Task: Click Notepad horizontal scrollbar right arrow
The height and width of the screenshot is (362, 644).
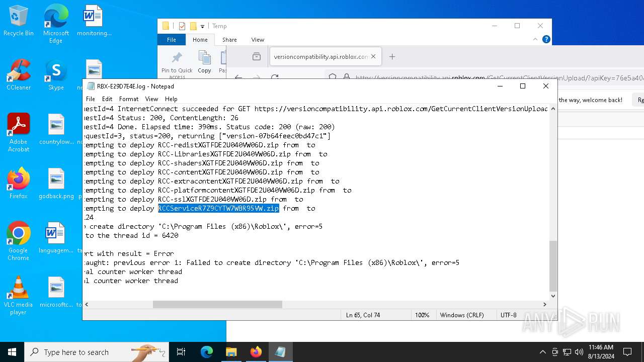Action: 544,304
